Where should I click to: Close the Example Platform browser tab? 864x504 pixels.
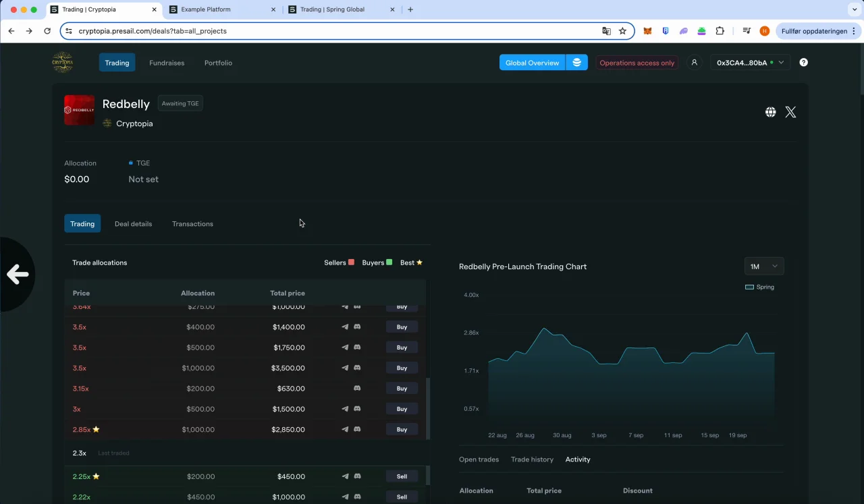pyautogui.click(x=273, y=9)
